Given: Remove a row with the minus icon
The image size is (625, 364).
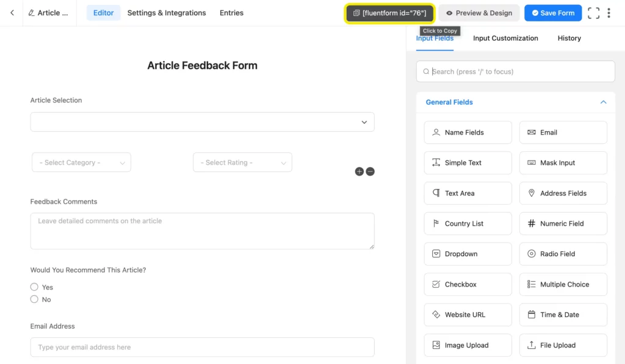Looking at the screenshot, I should (370, 171).
